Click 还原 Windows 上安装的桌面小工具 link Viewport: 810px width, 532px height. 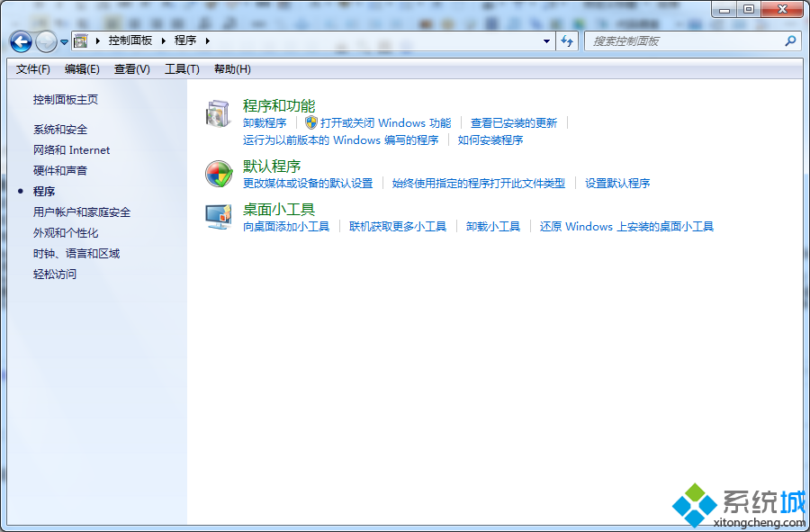coord(626,226)
